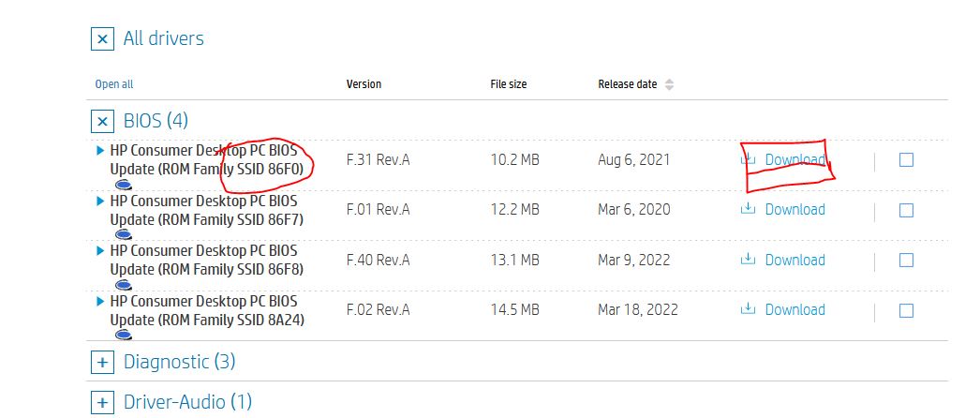Click blue disc icon under SSID 8A24 entry

pyautogui.click(x=123, y=335)
